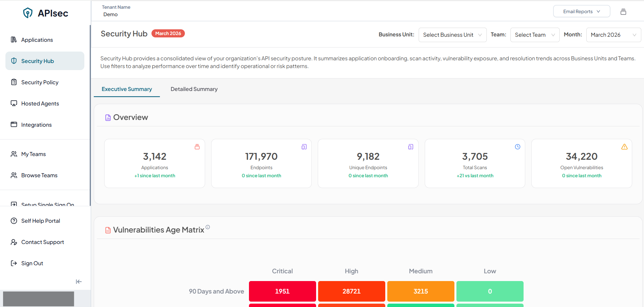644x307 pixels.
Task: Click copy icon on Unique Endpoints card
Action: 411,147
